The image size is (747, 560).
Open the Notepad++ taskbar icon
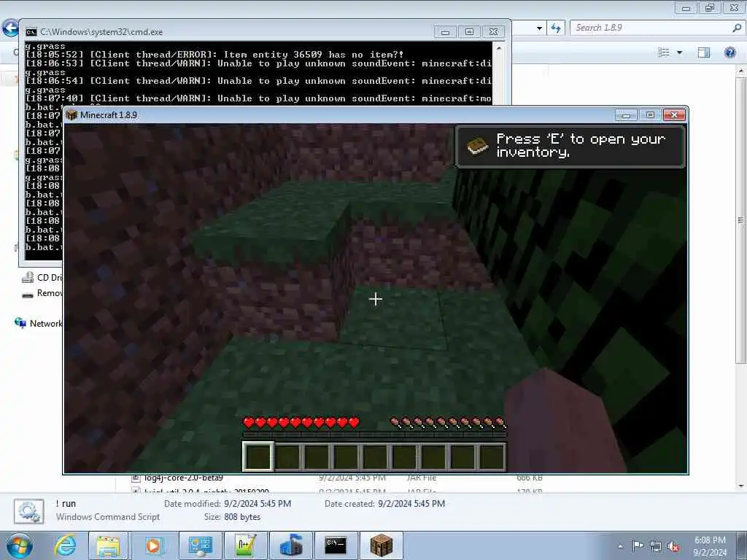click(x=246, y=545)
